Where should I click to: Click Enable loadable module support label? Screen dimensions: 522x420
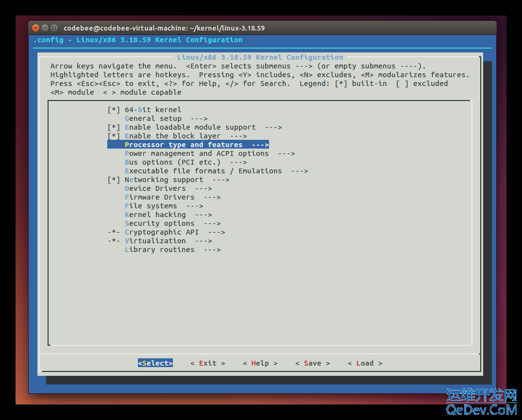pos(190,128)
